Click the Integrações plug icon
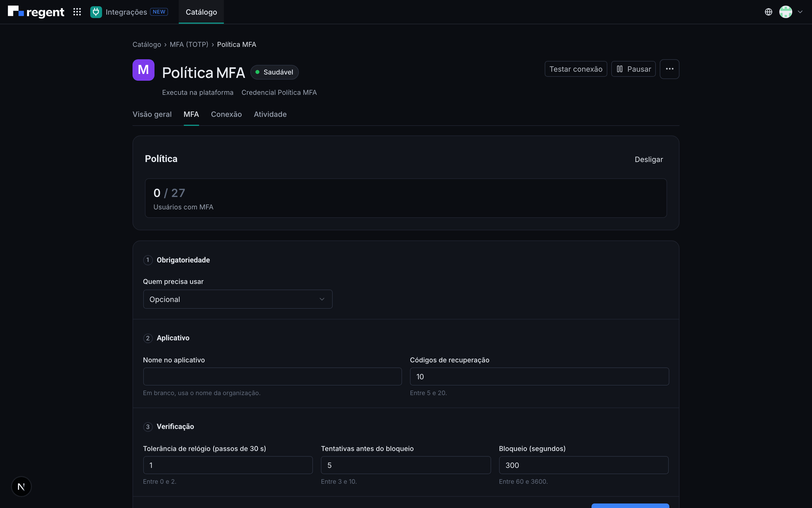Screen dimensions: 812x508 pos(96,12)
